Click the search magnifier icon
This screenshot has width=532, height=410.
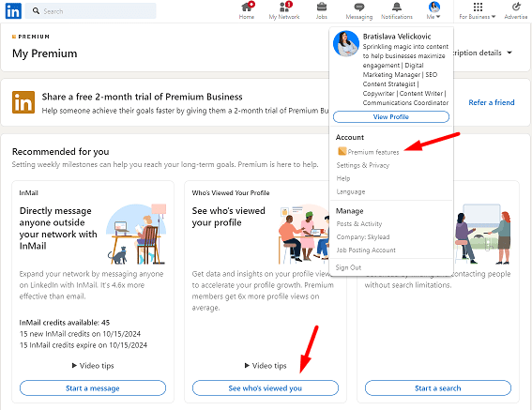(36, 11)
